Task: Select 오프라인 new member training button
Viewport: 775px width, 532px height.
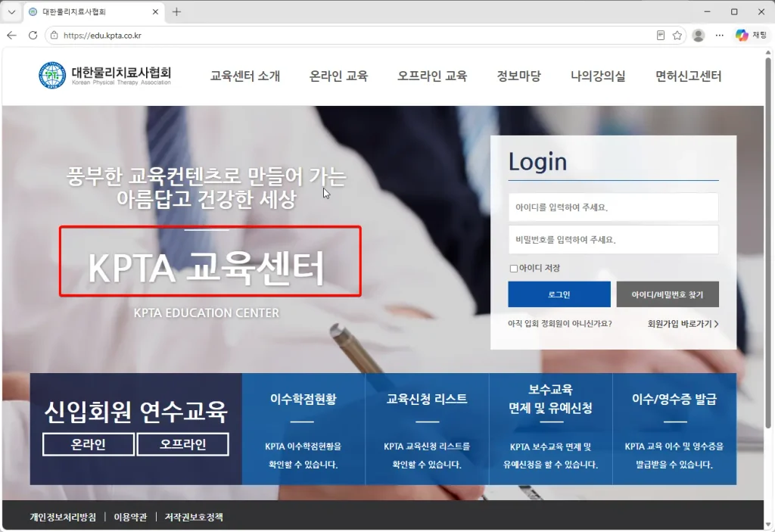Action: (183, 444)
